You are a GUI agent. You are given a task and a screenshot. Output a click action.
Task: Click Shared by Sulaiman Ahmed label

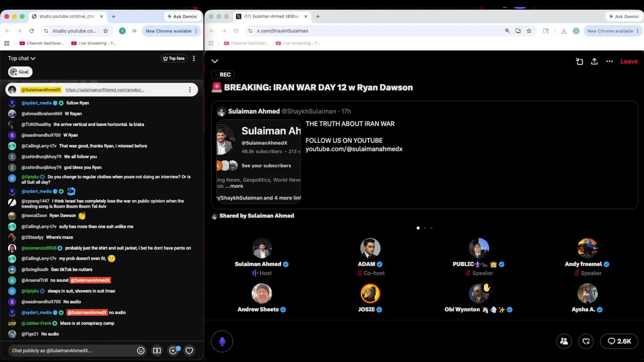point(257,216)
